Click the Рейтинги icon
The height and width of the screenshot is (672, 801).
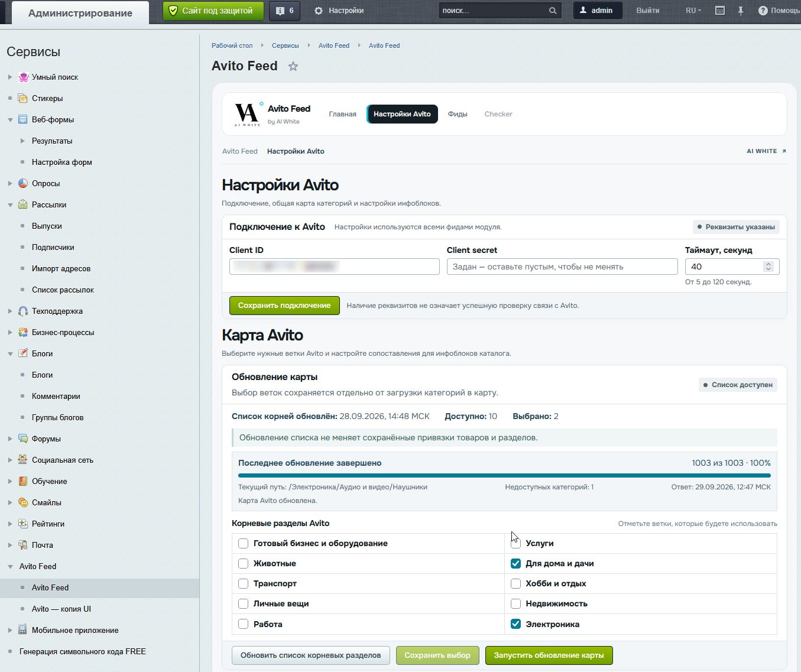pyautogui.click(x=23, y=524)
